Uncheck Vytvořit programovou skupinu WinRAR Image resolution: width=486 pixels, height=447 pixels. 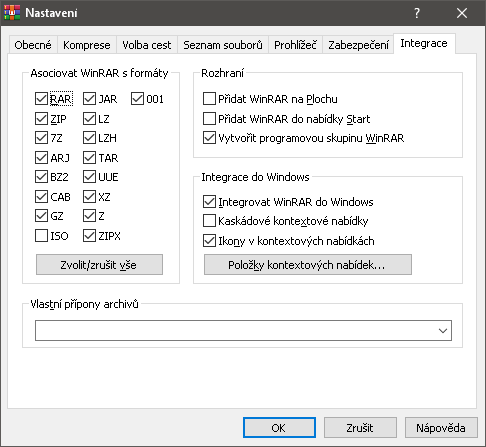pos(209,138)
